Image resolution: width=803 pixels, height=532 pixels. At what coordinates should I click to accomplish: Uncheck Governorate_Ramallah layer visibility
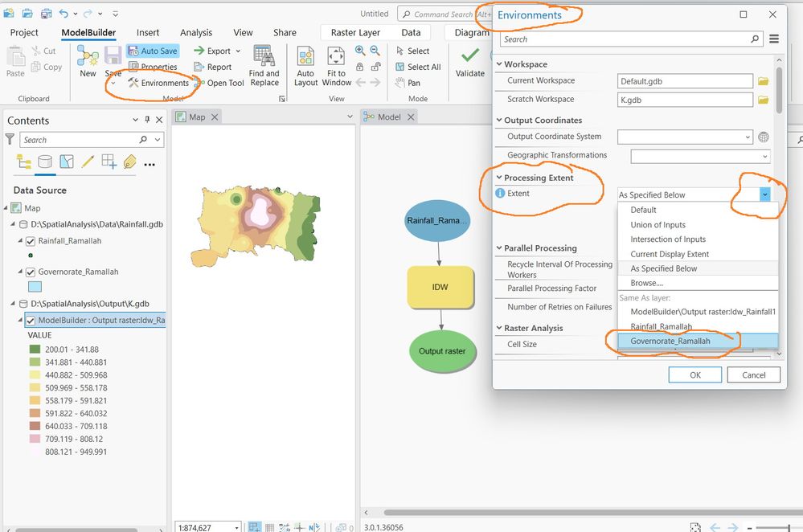(x=31, y=272)
